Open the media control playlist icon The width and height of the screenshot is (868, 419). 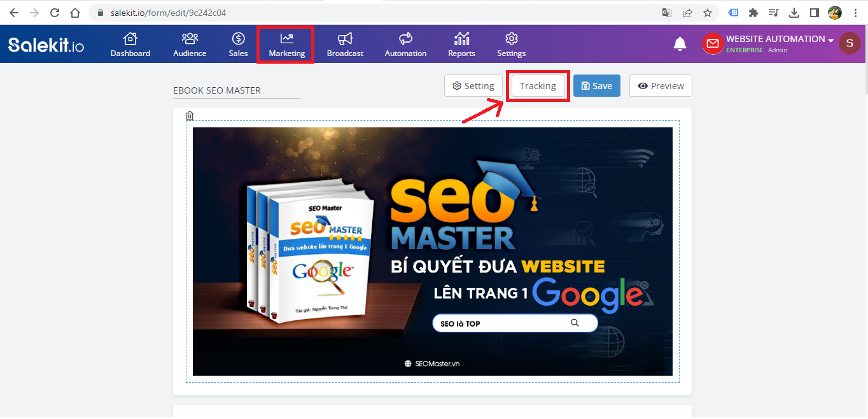774,13
